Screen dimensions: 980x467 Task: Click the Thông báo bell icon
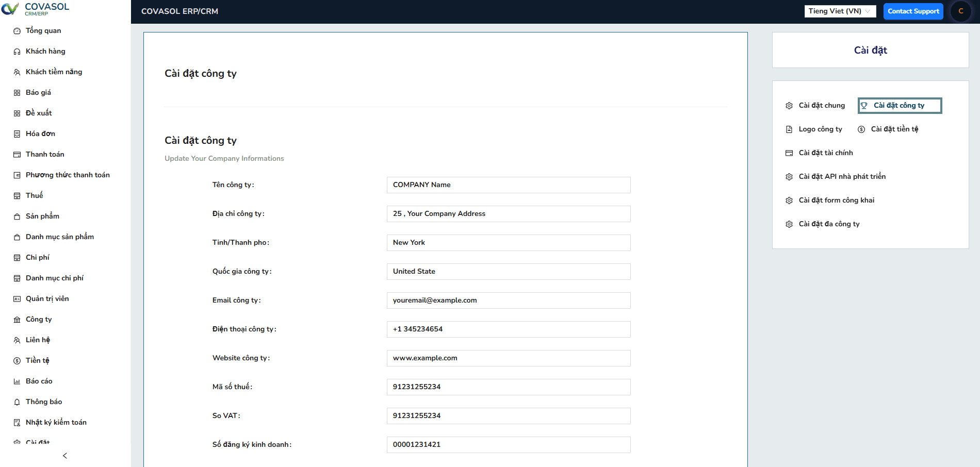point(17,402)
